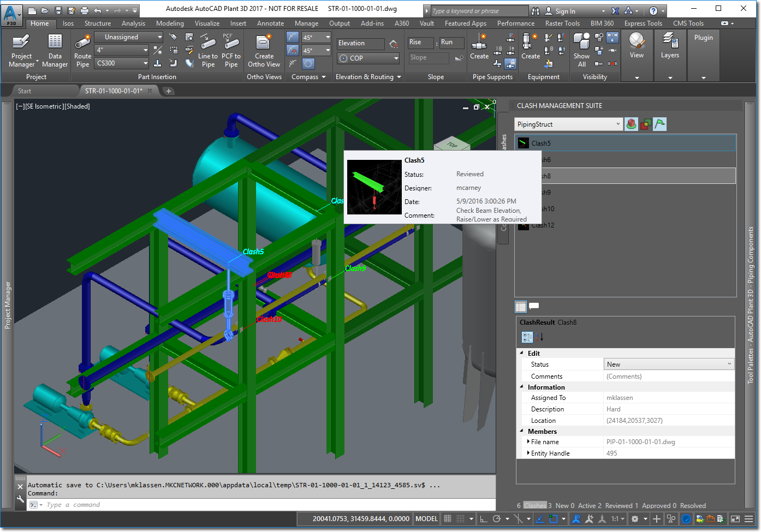761x532 pixels.
Task: Open the Status dropdown set to New
Action: [669, 364]
